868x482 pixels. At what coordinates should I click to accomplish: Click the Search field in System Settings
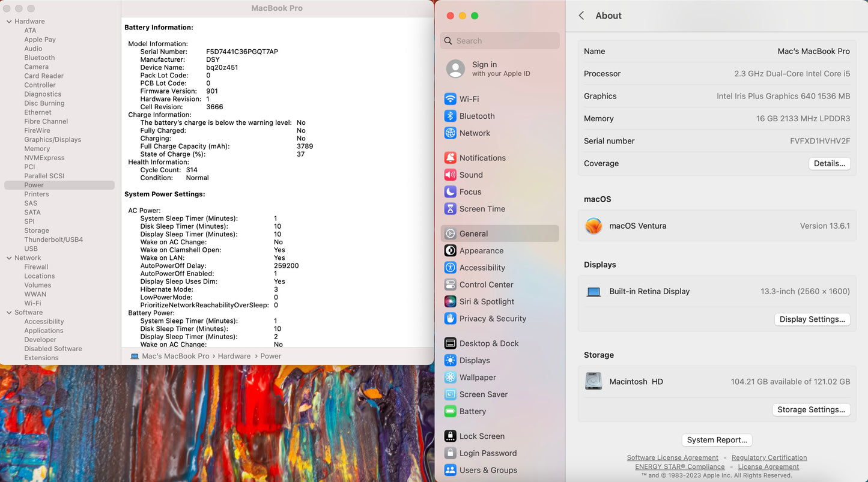coord(500,41)
